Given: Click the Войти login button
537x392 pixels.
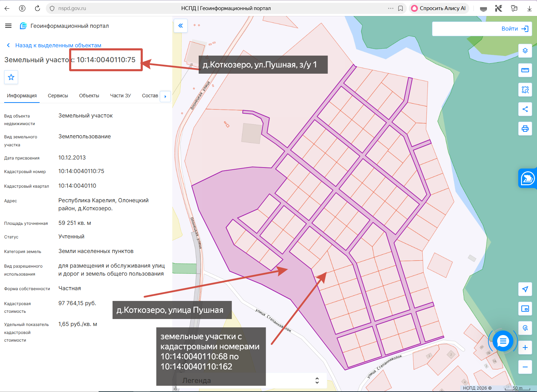Looking at the screenshot, I should point(515,29).
